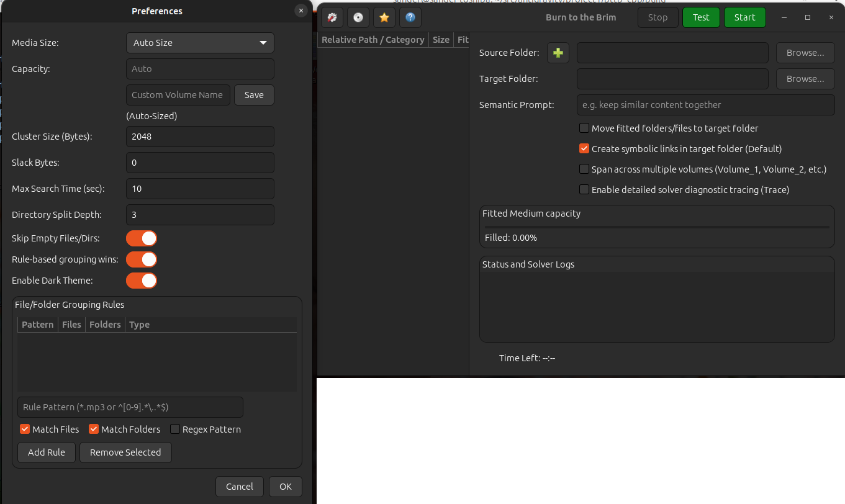Open help with the blue question mark icon
Screen dimensions: 845x504
click(x=410, y=17)
